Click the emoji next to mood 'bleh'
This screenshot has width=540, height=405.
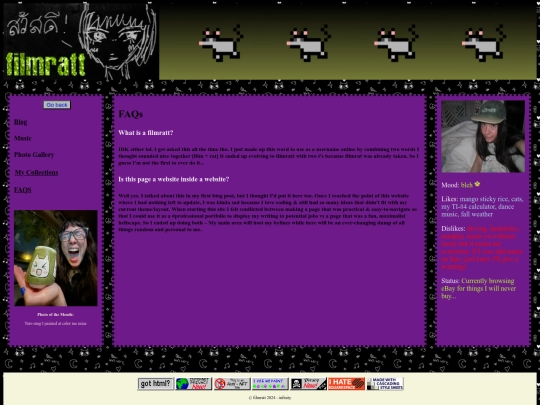(477, 184)
